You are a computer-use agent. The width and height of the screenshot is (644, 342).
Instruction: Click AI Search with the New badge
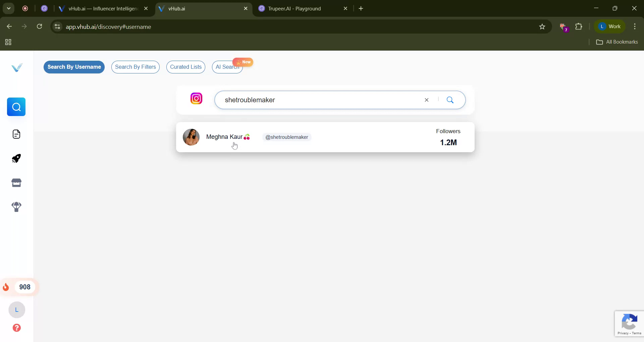pyautogui.click(x=227, y=67)
